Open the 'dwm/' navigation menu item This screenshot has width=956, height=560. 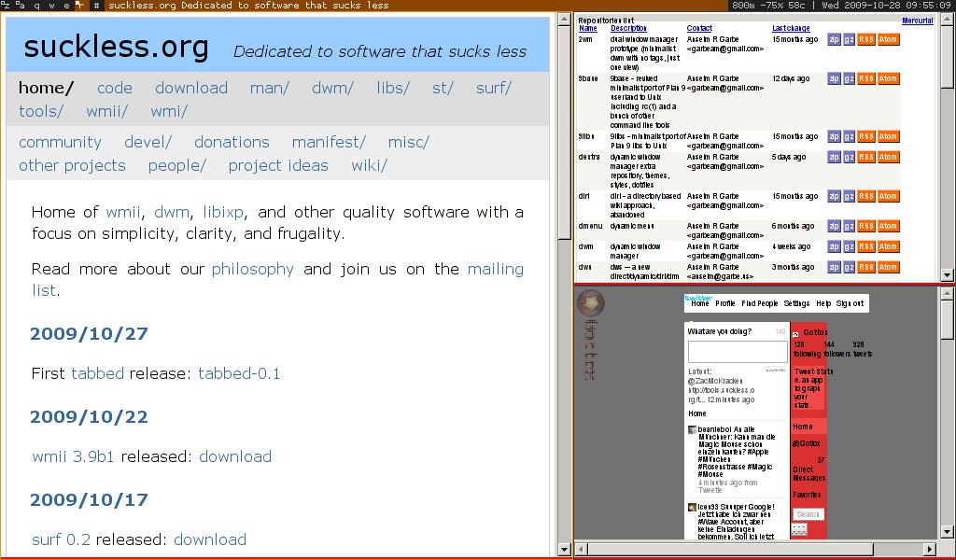(x=332, y=88)
